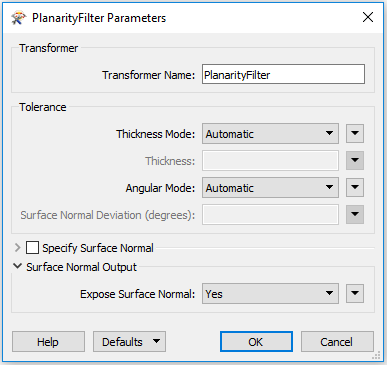The image size is (387, 365).
Task: Expand the Specify Surface Normal section chevron
Action: (17, 248)
